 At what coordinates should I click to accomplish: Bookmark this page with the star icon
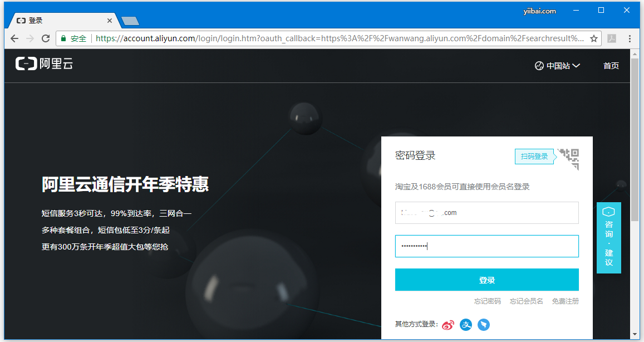[x=594, y=38]
